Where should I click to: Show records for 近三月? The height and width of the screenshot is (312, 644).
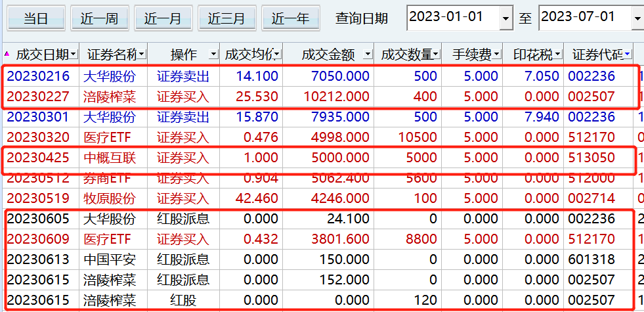point(227,18)
